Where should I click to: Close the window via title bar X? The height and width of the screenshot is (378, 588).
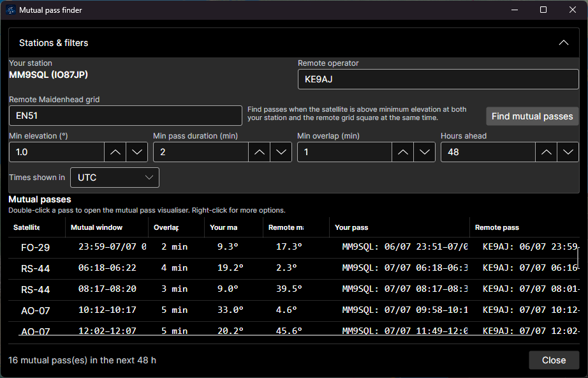[x=572, y=10]
